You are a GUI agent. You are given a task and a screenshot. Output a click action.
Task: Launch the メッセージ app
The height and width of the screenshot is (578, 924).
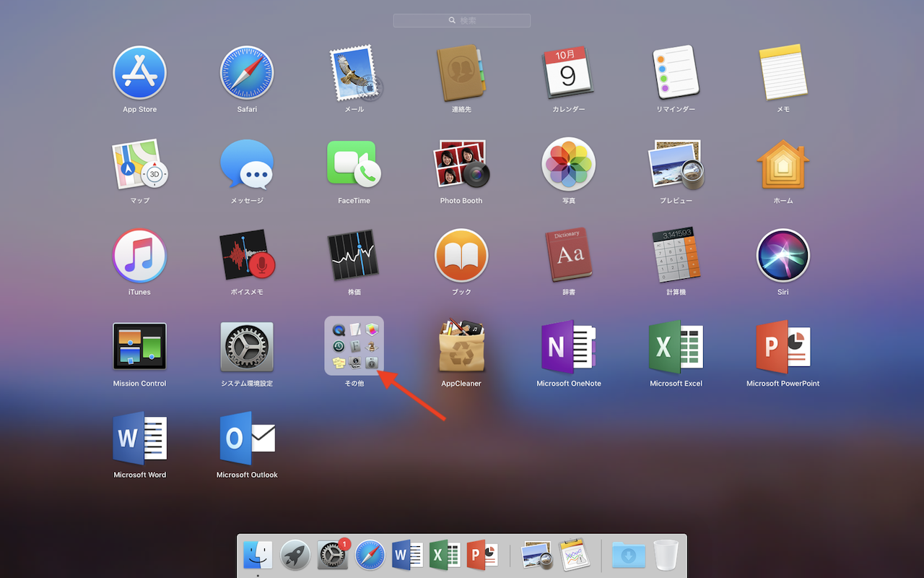247,164
